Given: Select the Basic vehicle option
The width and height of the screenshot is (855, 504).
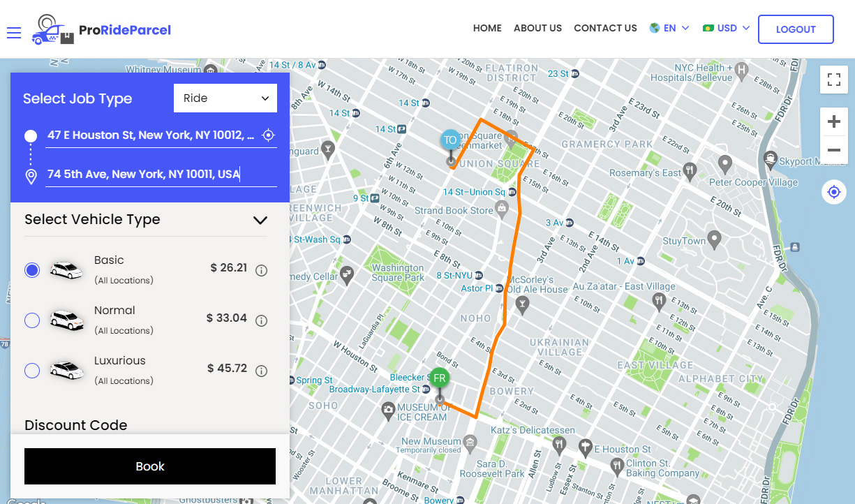Looking at the screenshot, I should tap(32, 270).
